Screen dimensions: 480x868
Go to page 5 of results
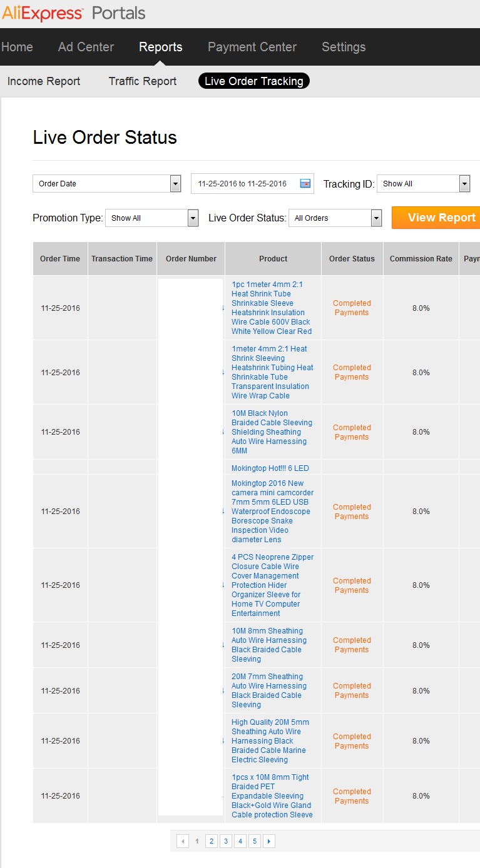click(255, 841)
